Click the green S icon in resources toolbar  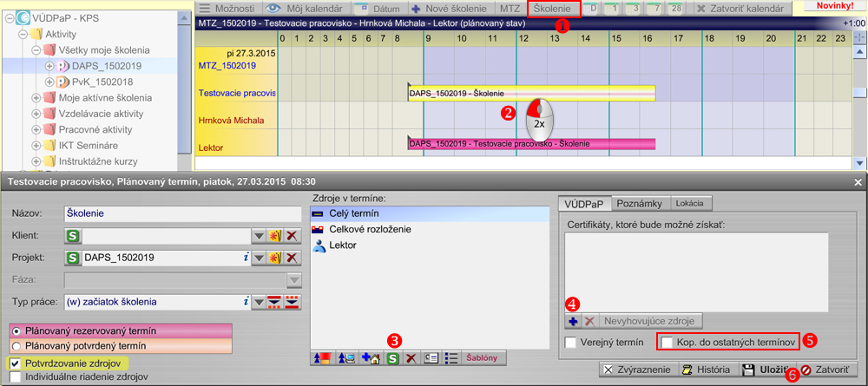coord(392,357)
